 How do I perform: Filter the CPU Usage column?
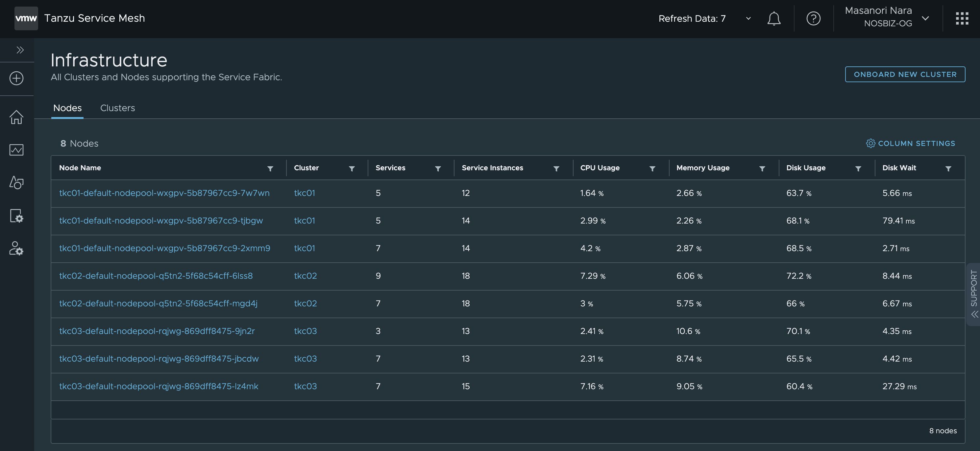[652, 168]
